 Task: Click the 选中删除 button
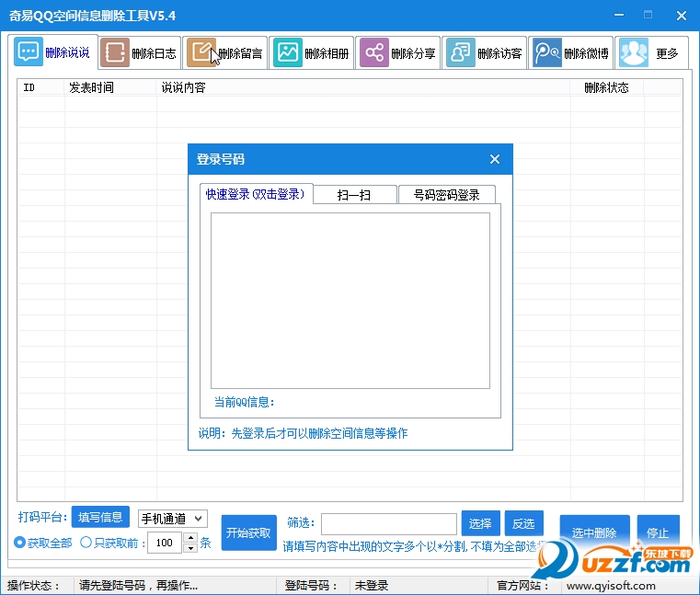(594, 532)
